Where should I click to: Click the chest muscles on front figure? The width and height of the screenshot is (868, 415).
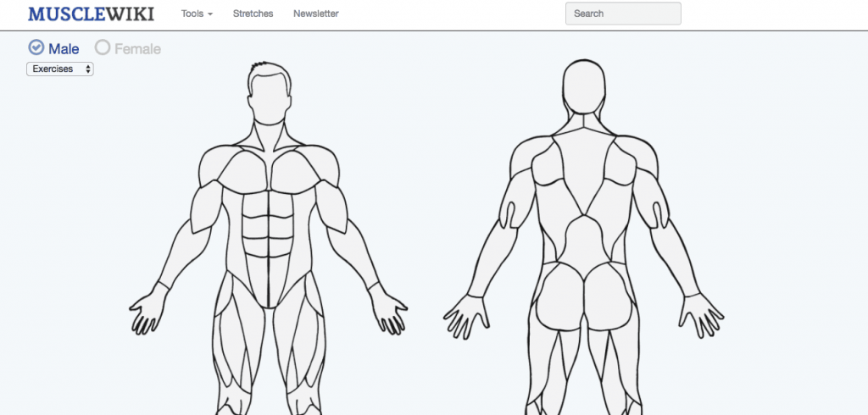pos(270,171)
